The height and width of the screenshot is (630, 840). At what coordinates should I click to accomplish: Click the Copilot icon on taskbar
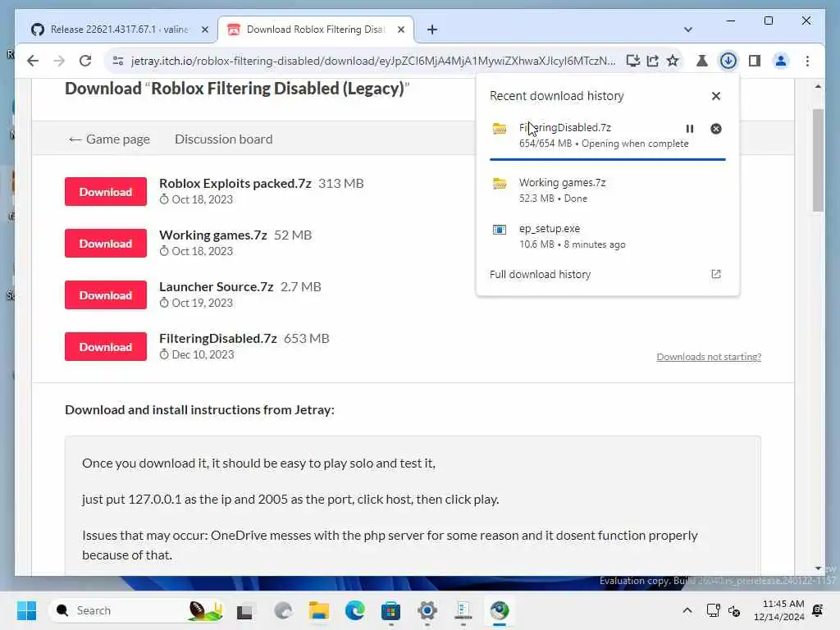[x=283, y=610]
